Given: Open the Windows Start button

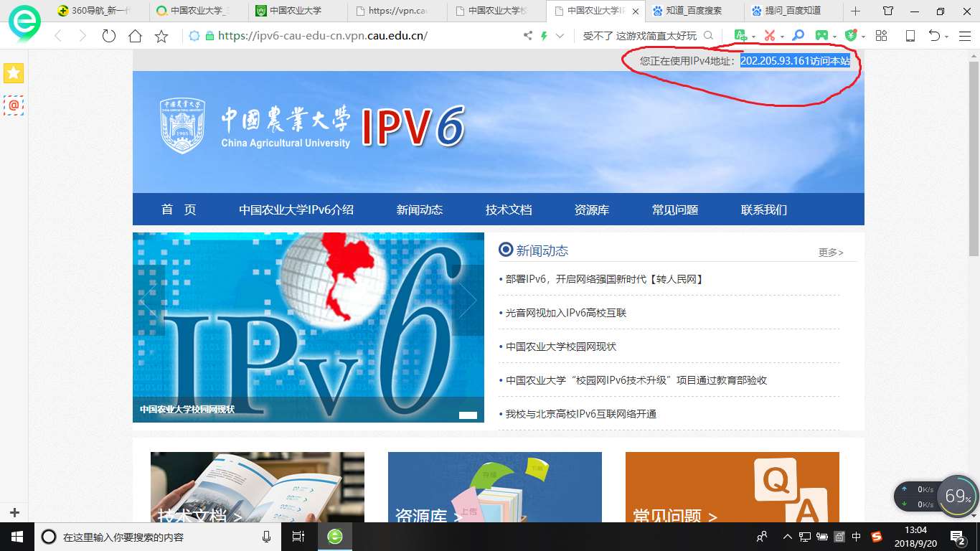Looking at the screenshot, I should click(17, 537).
